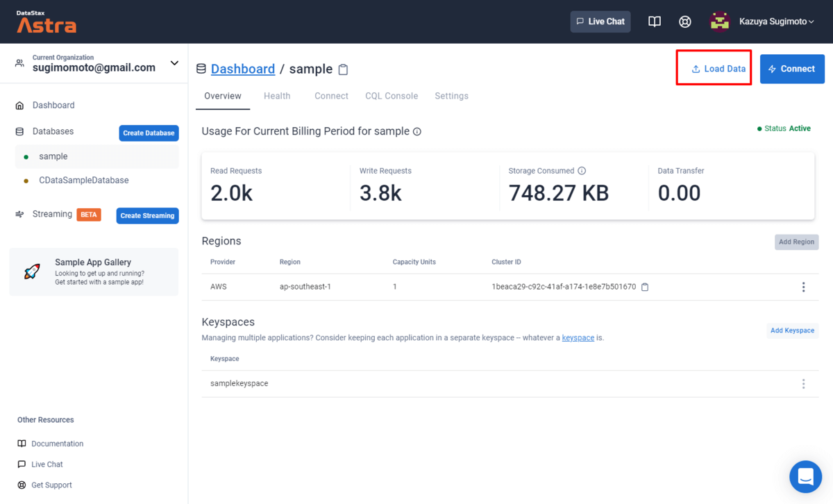Click the Documentation book icon in Other Resources

(x=22, y=444)
